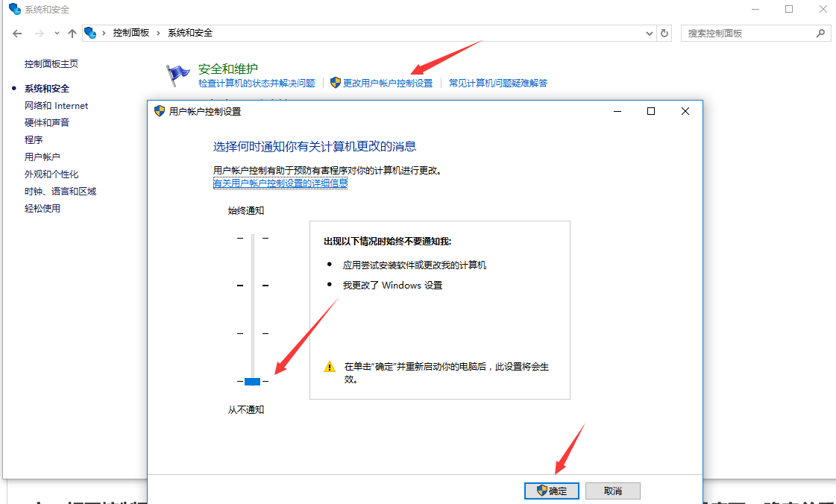Viewport: 836px width, 504px height.
Task: Select 控制面板 in the address breadcrumb
Action: point(131,33)
